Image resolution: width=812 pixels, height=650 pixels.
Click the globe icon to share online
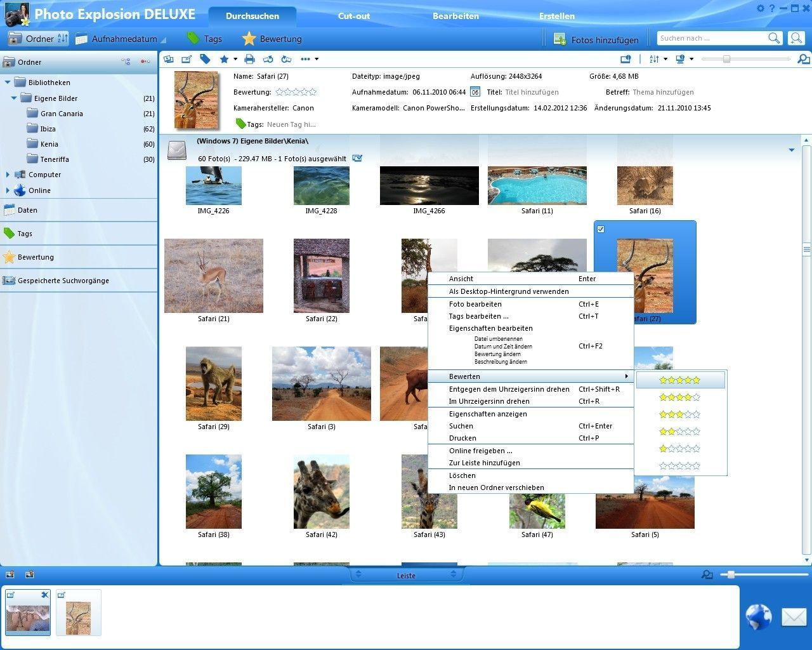coord(758,616)
